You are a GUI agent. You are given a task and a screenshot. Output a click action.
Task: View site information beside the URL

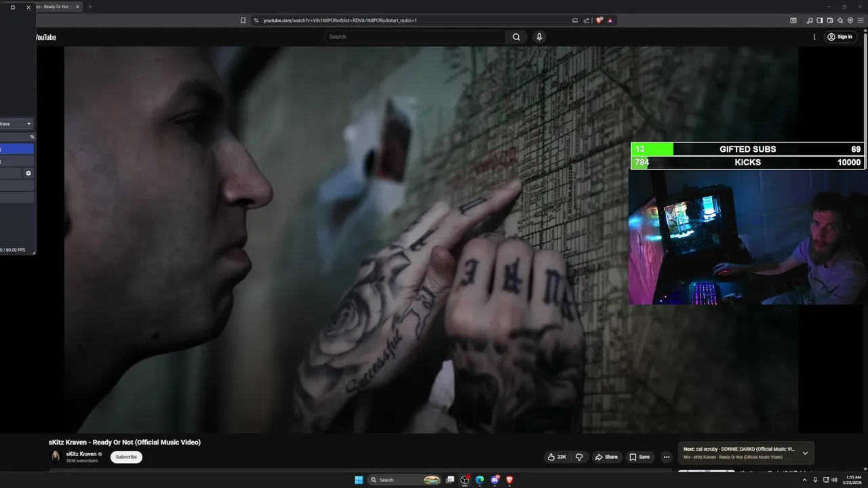[x=256, y=20]
